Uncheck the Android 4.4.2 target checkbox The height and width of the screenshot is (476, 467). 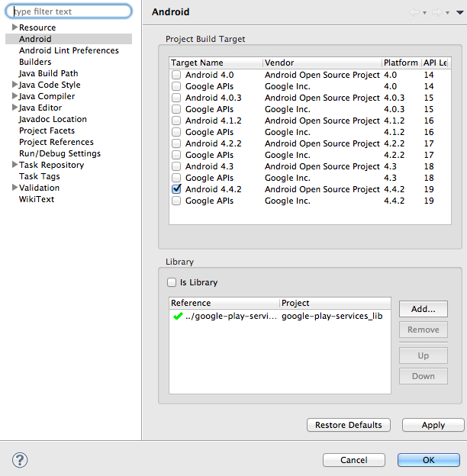click(176, 189)
